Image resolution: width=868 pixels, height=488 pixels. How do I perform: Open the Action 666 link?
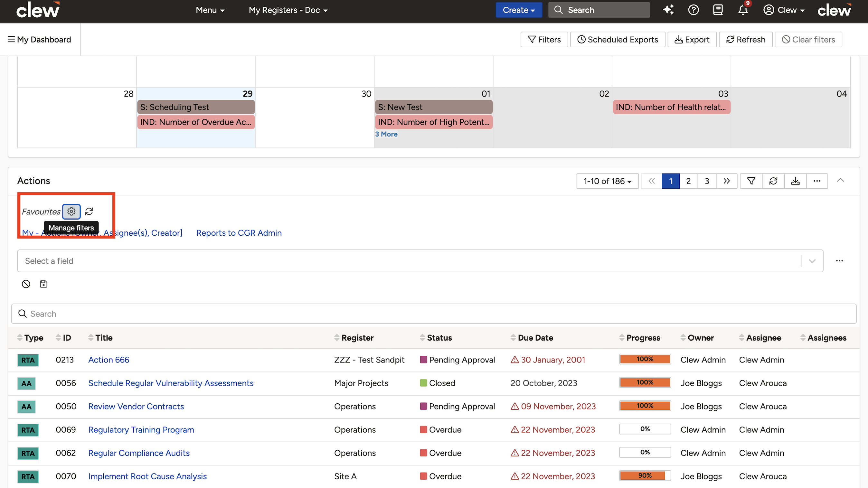[108, 360]
